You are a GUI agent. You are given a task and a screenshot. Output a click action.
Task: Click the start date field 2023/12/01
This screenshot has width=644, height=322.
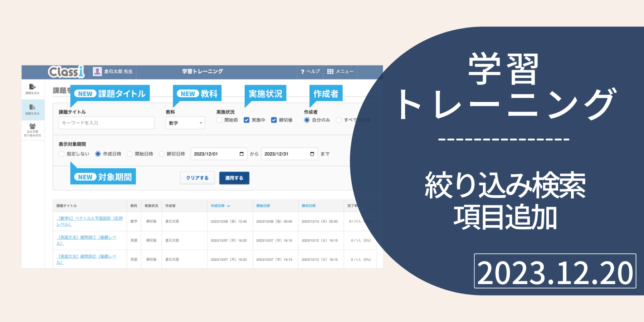point(219,154)
